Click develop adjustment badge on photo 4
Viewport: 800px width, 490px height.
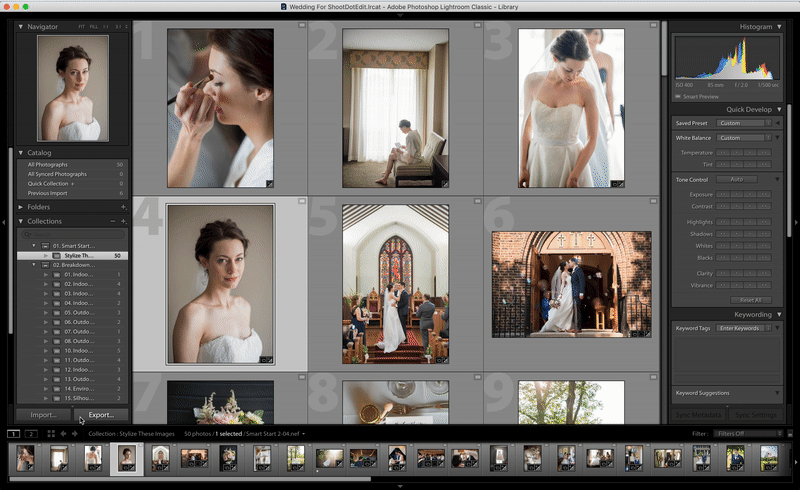pyautogui.click(x=270, y=360)
